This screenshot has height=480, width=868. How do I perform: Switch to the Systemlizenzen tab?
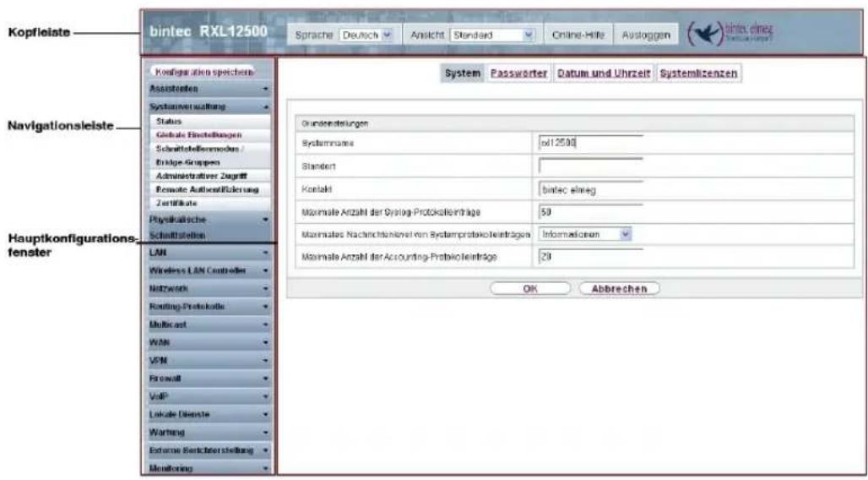click(698, 74)
